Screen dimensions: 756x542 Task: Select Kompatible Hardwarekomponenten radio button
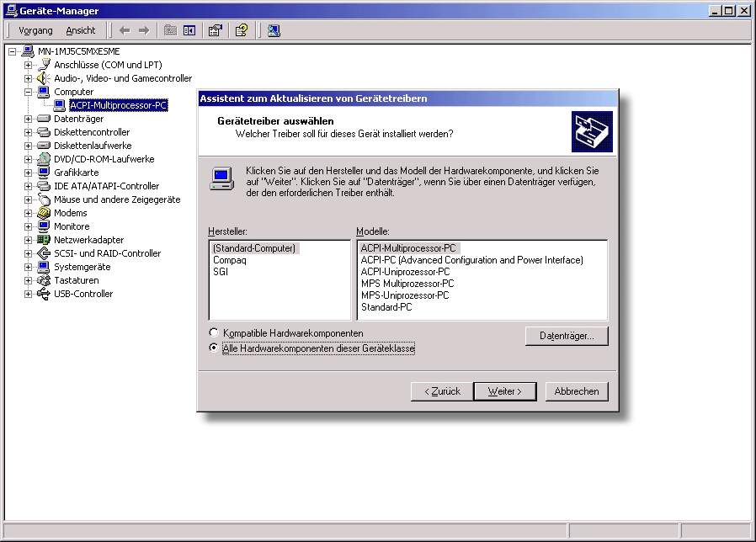[214, 333]
